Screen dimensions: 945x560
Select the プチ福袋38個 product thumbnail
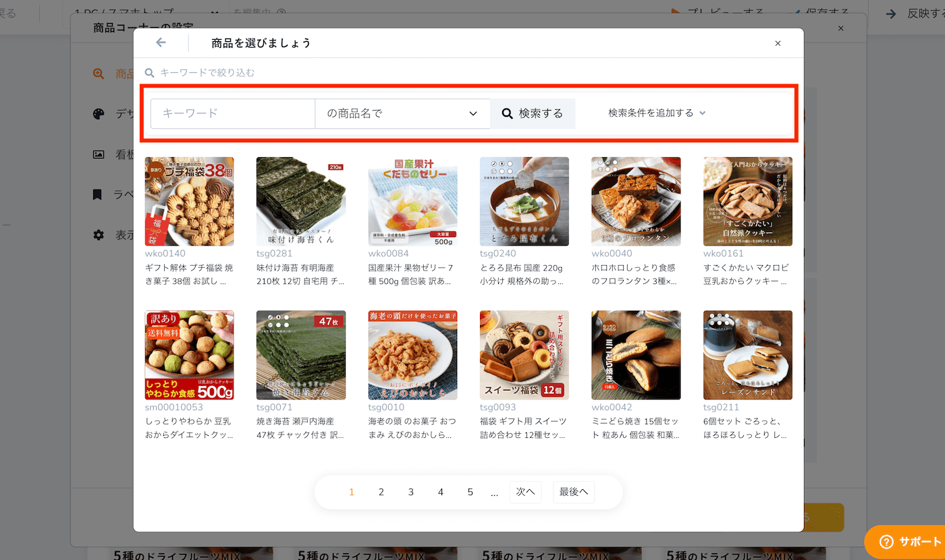(x=190, y=202)
